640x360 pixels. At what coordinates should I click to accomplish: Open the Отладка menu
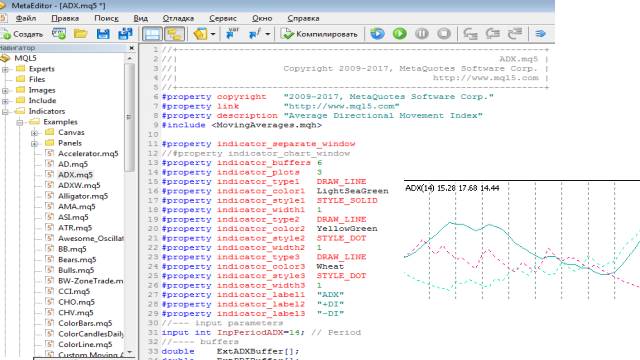(x=178, y=18)
